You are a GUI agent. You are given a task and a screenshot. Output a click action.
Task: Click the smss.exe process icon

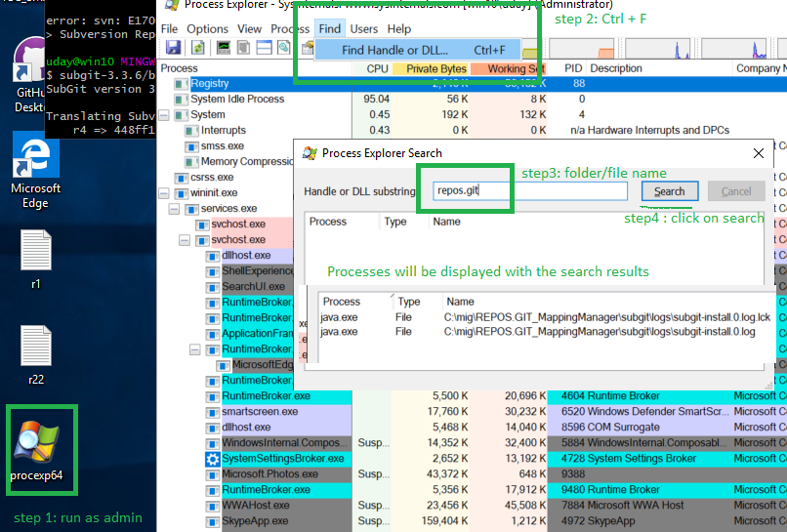point(191,146)
